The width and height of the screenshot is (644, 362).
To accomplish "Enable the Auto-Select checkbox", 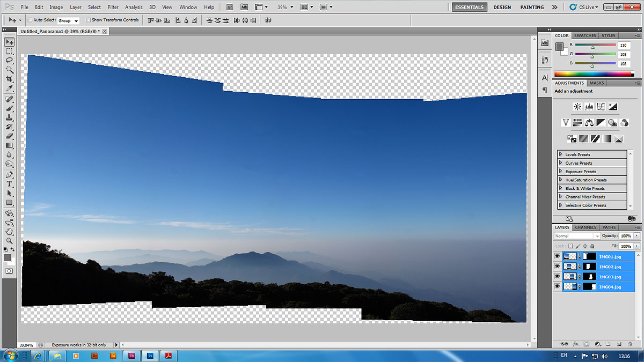I will tap(30, 20).
